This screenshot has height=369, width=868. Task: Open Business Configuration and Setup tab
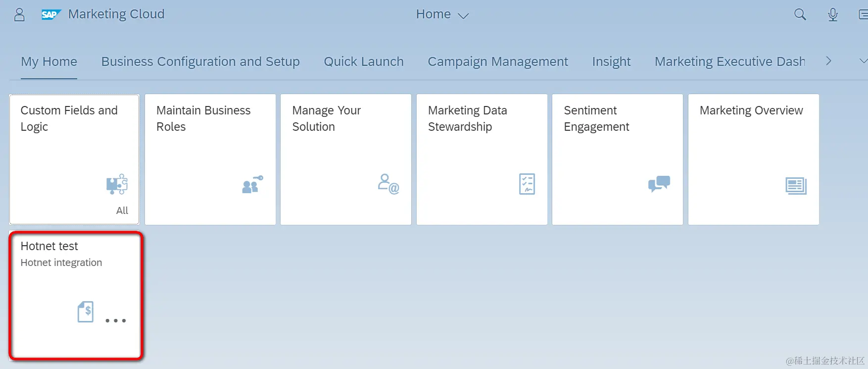(200, 61)
